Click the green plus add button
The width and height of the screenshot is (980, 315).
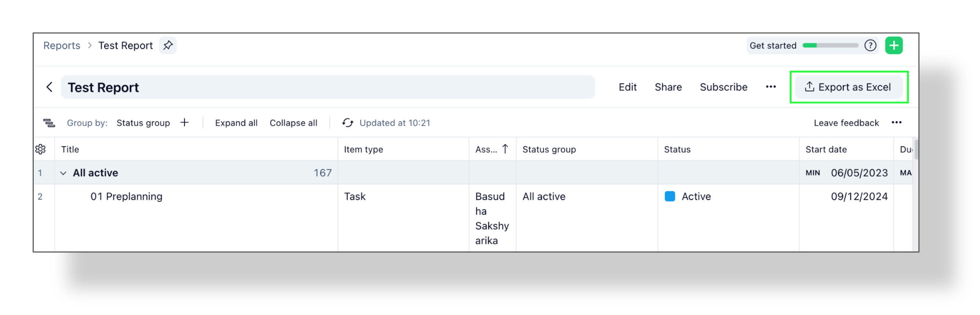tap(893, 45)
